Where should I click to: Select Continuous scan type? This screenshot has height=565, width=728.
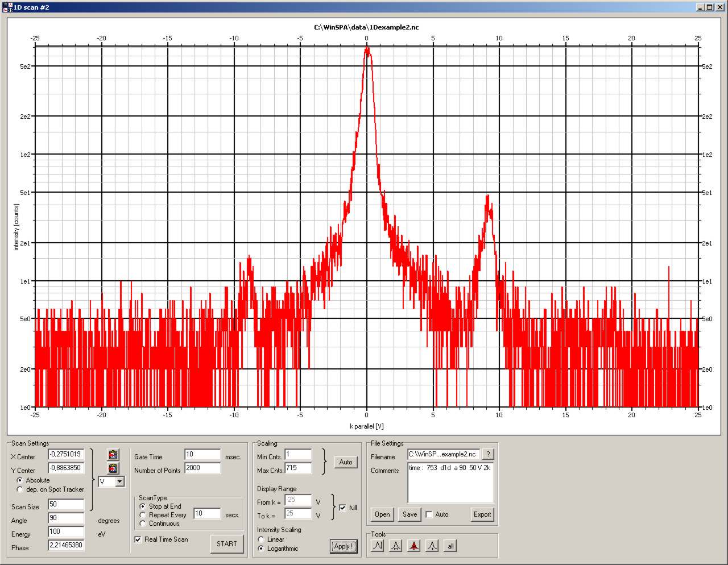coord(143,524)
